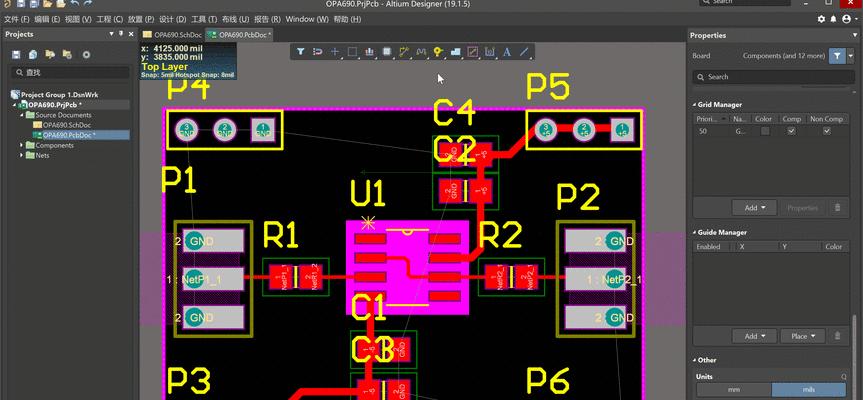Open the Guide Manager Add dropdown
The width and height of the screenshot is (863, 400).
tap(754, 336)
